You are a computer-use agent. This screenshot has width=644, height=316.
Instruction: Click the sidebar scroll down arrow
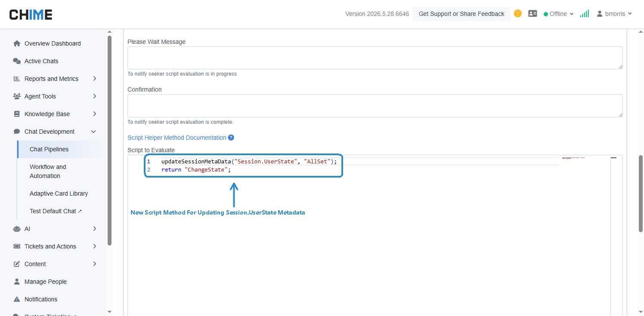tap(109, 312)
